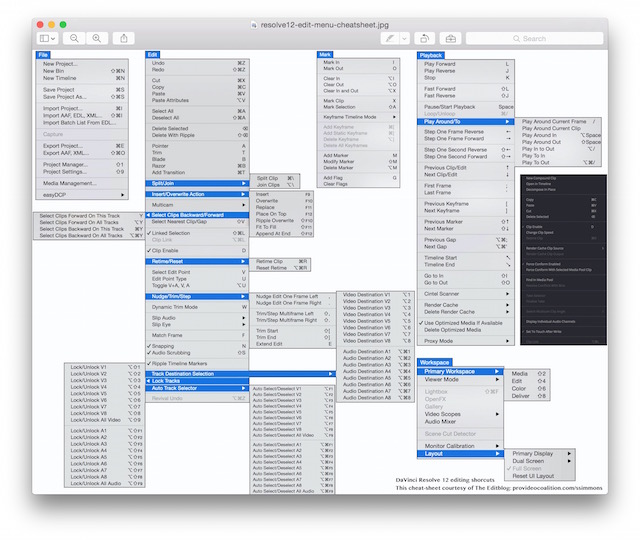This screenshot has height=540, width=640.
Task: Click the 'Select Nearest Clip/Gap' text
Action: pyautogui.click(x=179, y=222)
